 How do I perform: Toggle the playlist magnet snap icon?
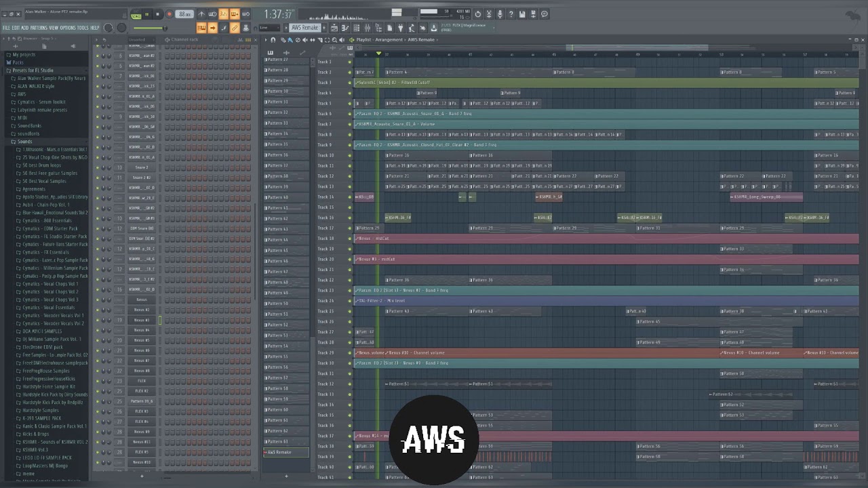pos(273,40)
